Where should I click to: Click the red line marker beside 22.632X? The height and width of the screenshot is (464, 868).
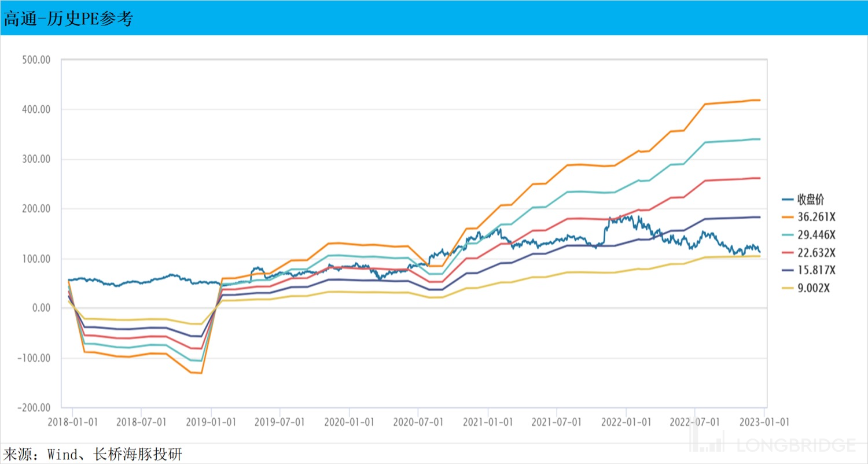pos(787,252)
